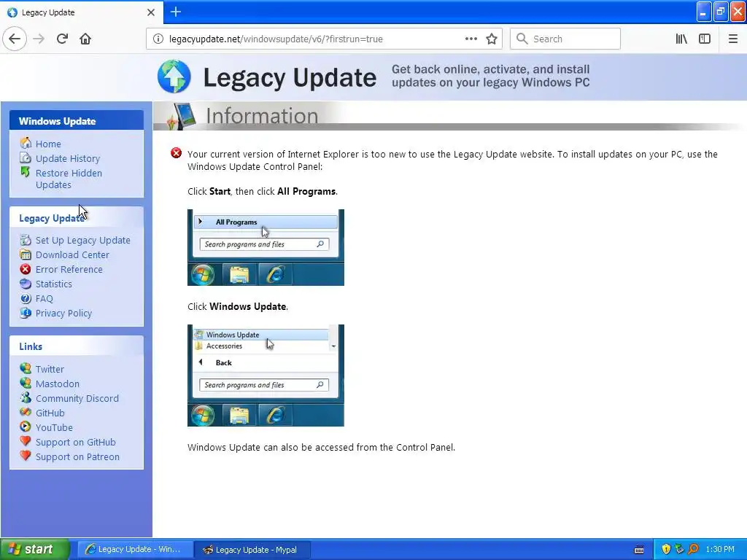Open page actions three-dot menu

coord(471,39)
